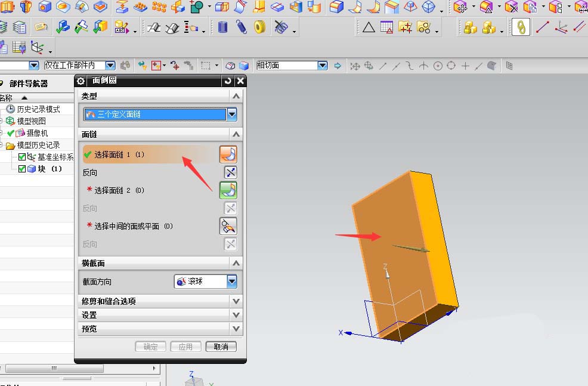Click the Select Face Chain 1 icon
This screenshot has width=588, height=386.
[x=228, y=154]
